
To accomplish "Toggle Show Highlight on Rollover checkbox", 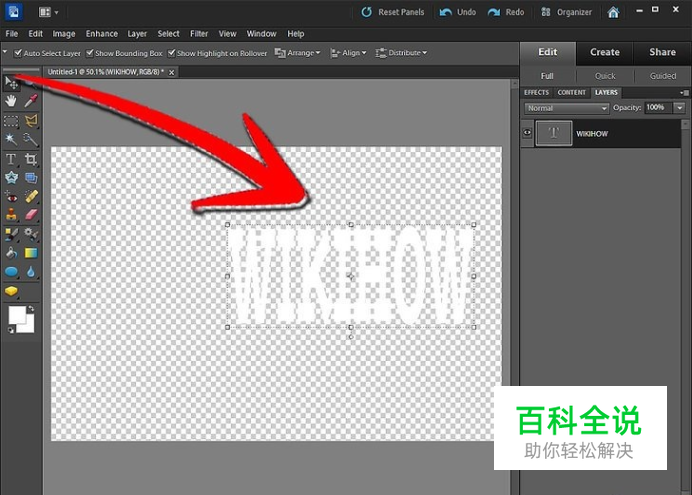I will [x=171, y=53].
